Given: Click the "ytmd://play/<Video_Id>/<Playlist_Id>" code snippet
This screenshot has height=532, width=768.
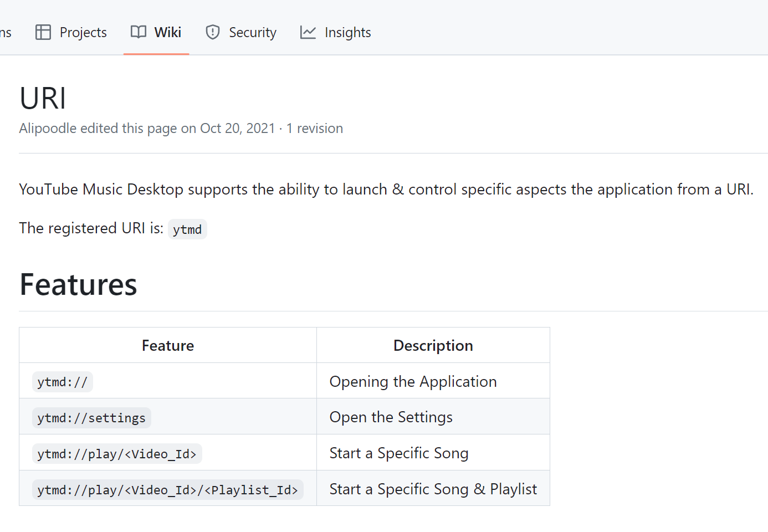Looking at the screenshot, I should (x=167, y=490).
